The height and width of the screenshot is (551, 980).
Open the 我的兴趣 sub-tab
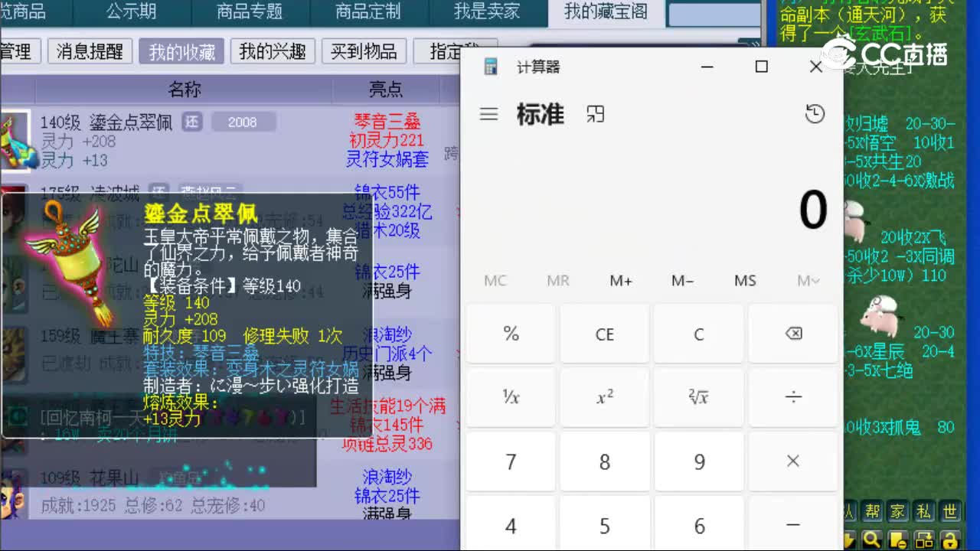pyautogui.click(x=273, y=51)
